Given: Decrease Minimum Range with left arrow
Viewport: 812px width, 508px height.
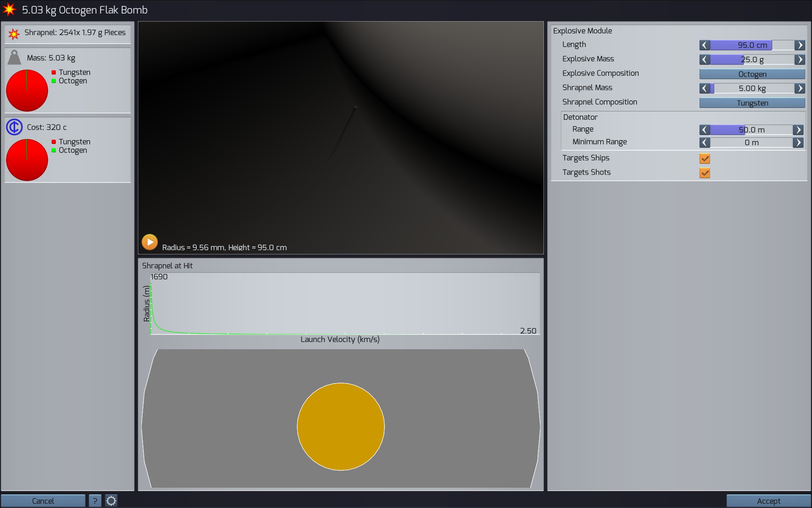Looking at the screenshot, I should (x=705, y=143).
